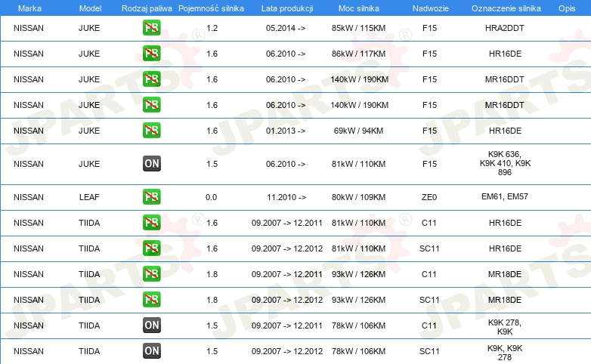
Task: Select the JUKE 81kW / 110KM power cell
Action: pyautogui.click(x=358, y=164)
